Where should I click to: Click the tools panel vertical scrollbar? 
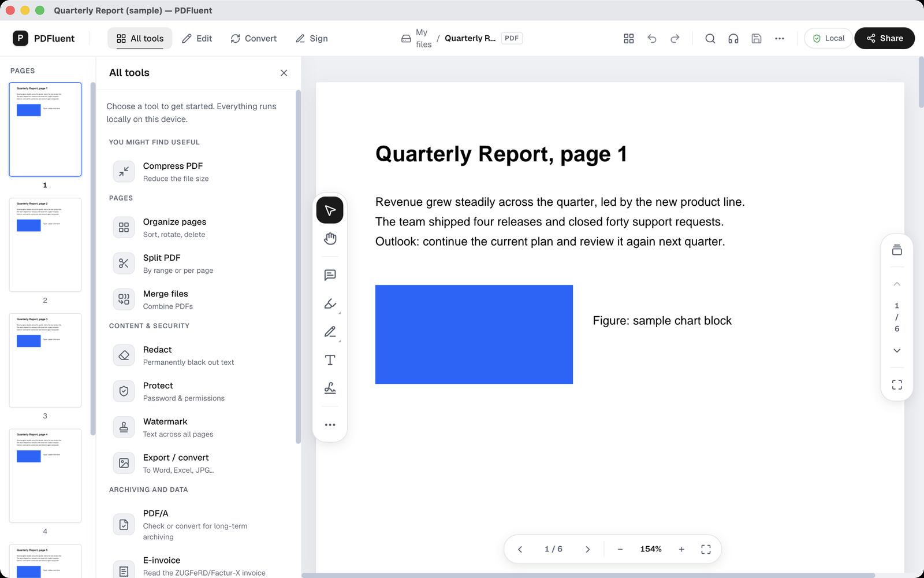tap(298, 266)
